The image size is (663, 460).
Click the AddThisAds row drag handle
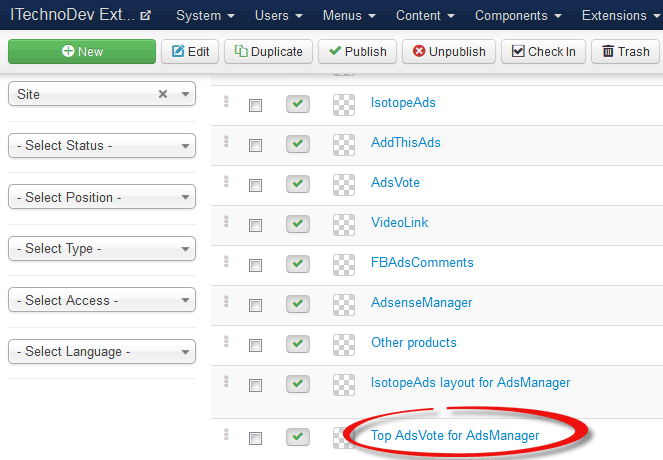click(x=226, y=141)
